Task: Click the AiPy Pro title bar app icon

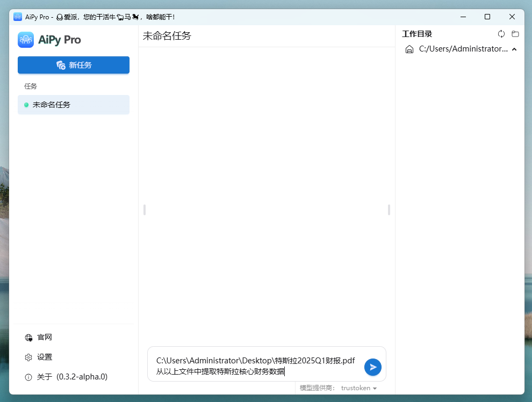Action: [x=18, y=17]
